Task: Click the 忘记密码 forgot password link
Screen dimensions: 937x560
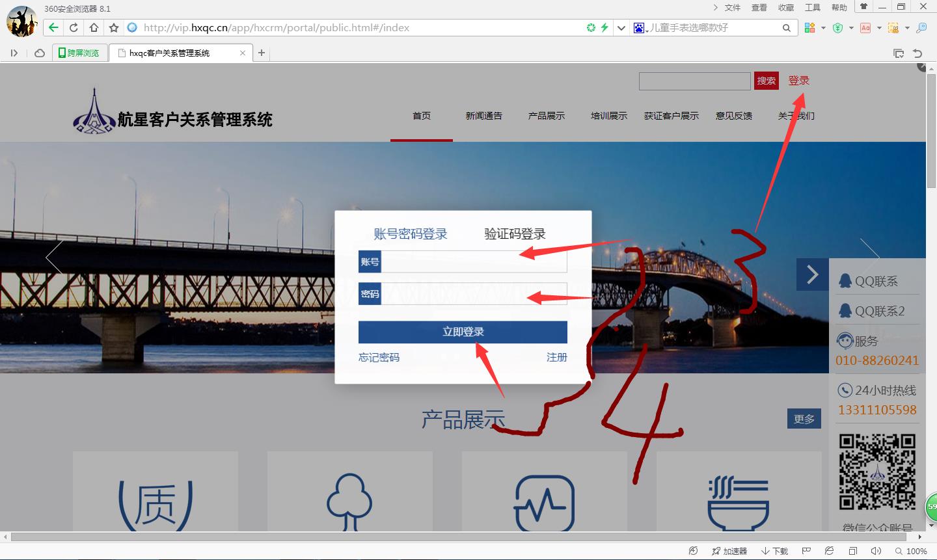Action: tap(379, 357)
